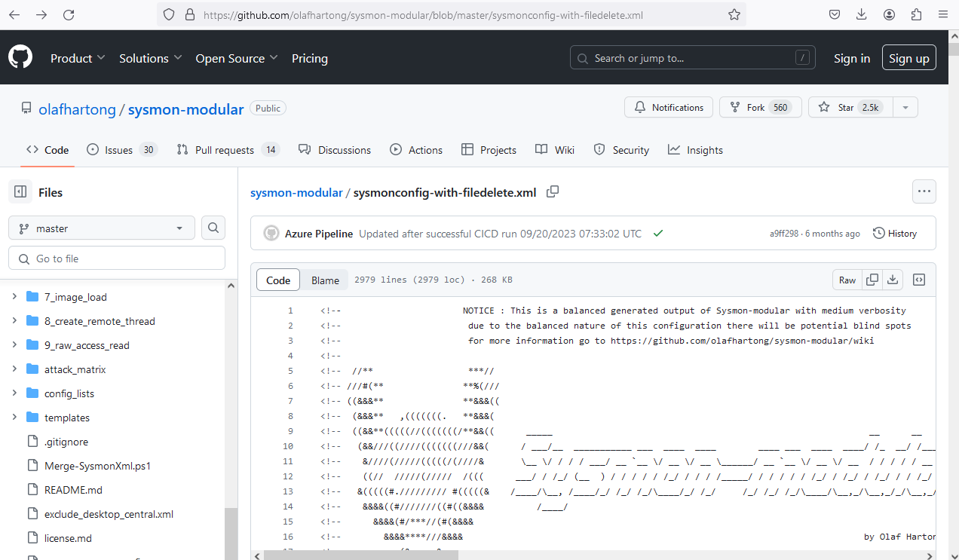Download the raw file icon
This screenshot has width=959, height=560.
pos(893,280)
